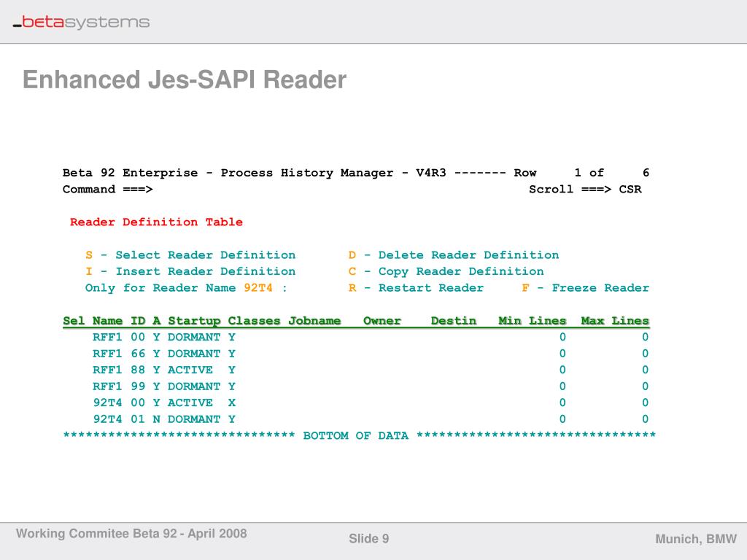Click the name 92T4 in the ID 00 row
Screen dimensions: 747x560
click(107, 402)
